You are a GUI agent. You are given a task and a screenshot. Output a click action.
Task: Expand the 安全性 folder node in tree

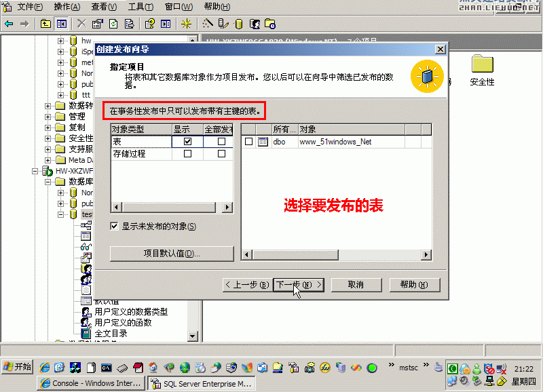pos(48,138)
